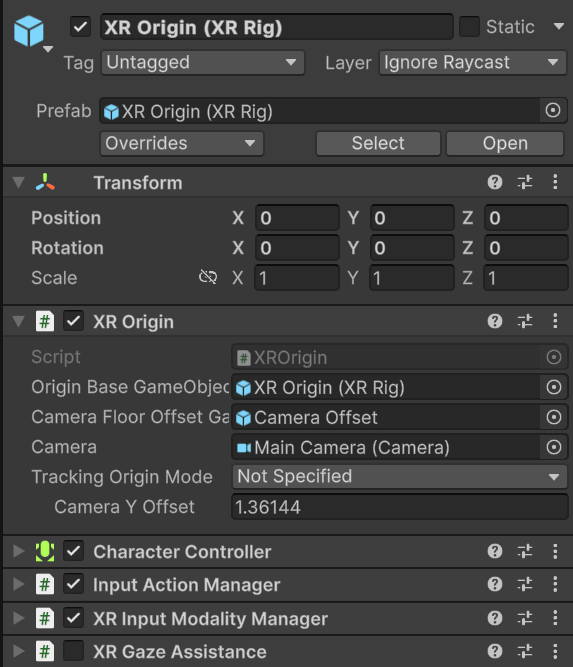Open Transform help reference icon
The width and height of the screenshot is (573, 667).
[495, 182]
